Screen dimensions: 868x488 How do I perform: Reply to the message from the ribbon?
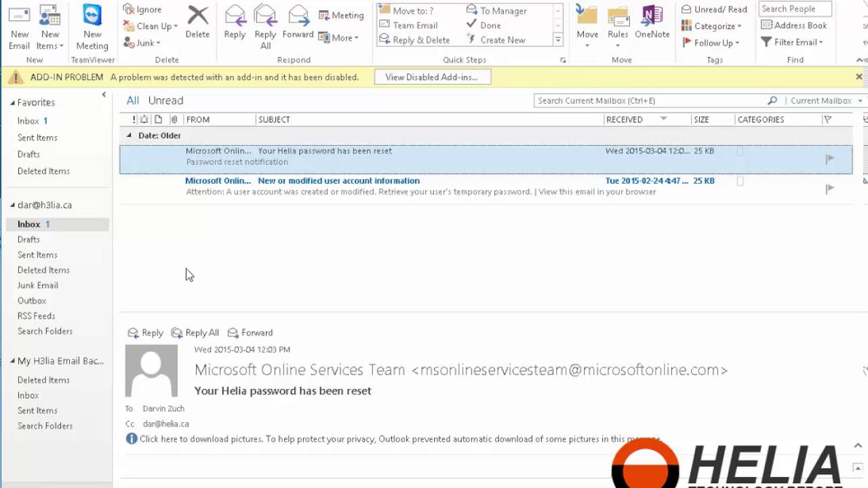coord(235,22)
